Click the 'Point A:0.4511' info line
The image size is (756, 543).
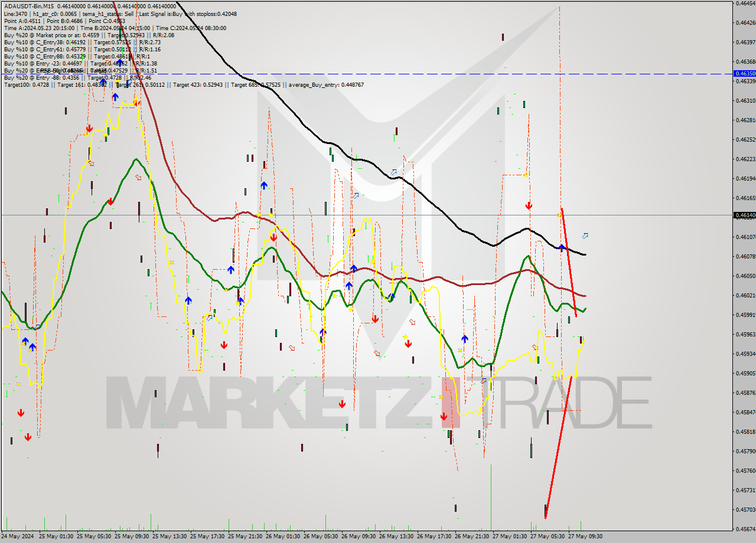pos(65,20)
